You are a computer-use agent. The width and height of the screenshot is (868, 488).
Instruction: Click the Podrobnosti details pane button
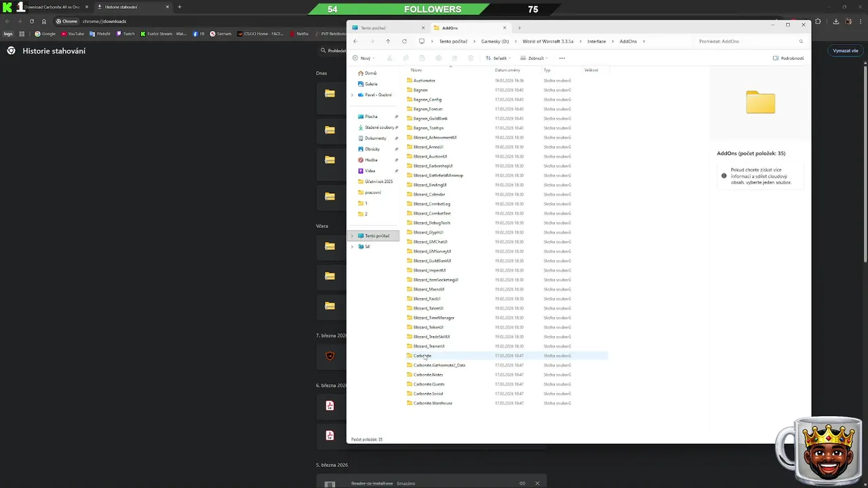coord(789,58)
